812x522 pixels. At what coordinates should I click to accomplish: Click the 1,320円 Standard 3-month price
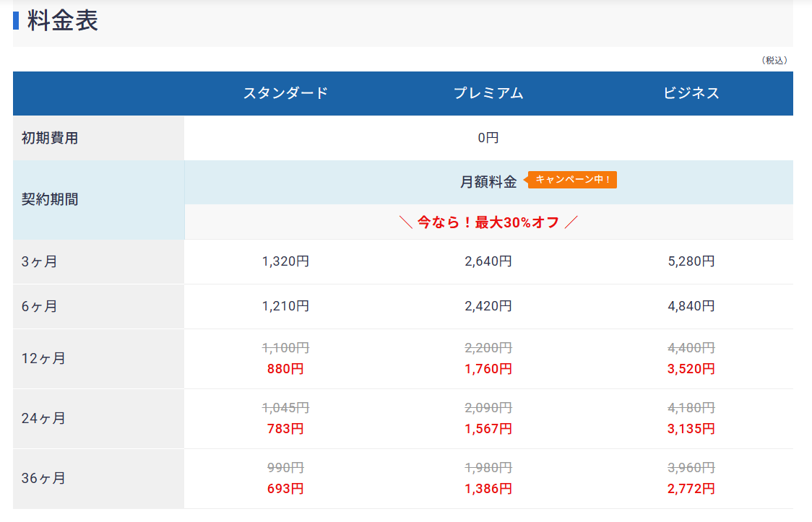click(285, 261)
